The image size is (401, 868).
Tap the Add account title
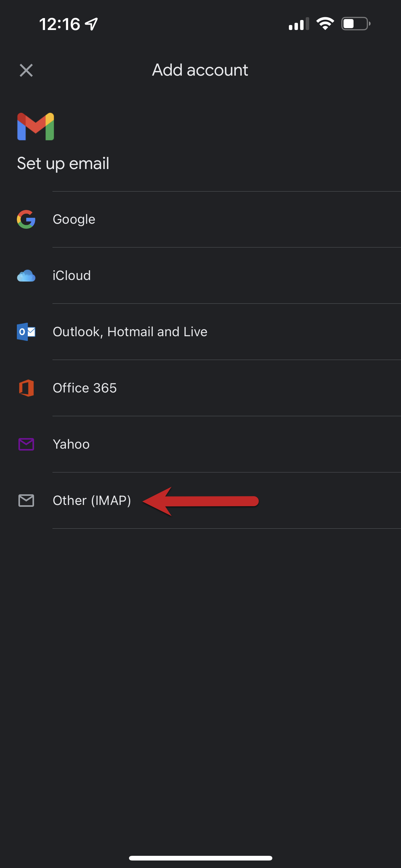click(x=200, y=70)
